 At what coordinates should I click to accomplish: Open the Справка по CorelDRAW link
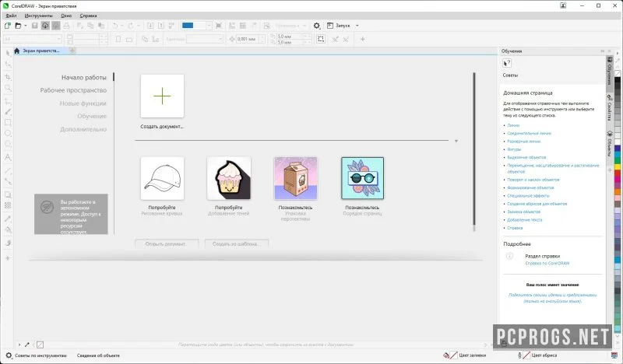click(547, 263)
